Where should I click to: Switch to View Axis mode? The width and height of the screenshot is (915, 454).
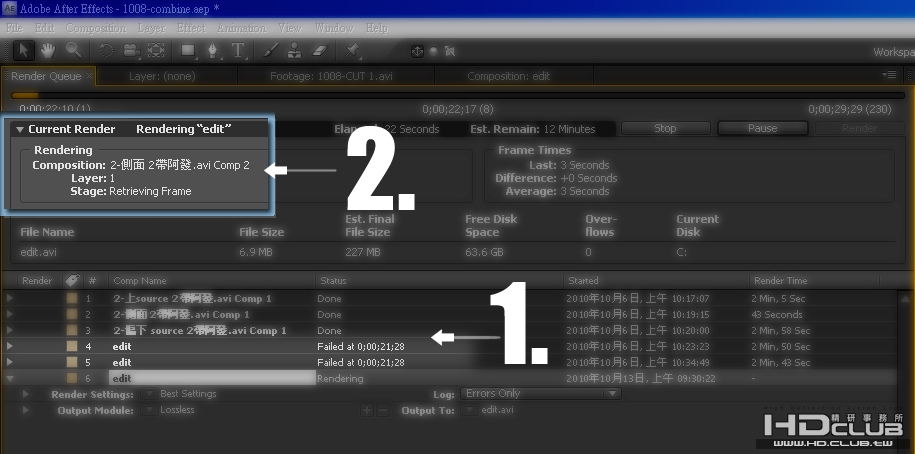(x=449, y=51)
